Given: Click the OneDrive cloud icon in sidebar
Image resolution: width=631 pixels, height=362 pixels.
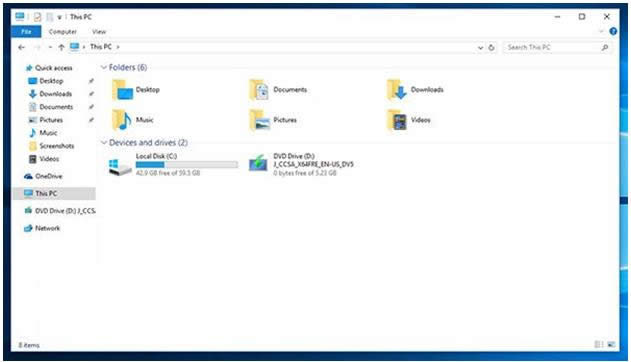Looking at the screenshot, I should (x=28, y=176).
